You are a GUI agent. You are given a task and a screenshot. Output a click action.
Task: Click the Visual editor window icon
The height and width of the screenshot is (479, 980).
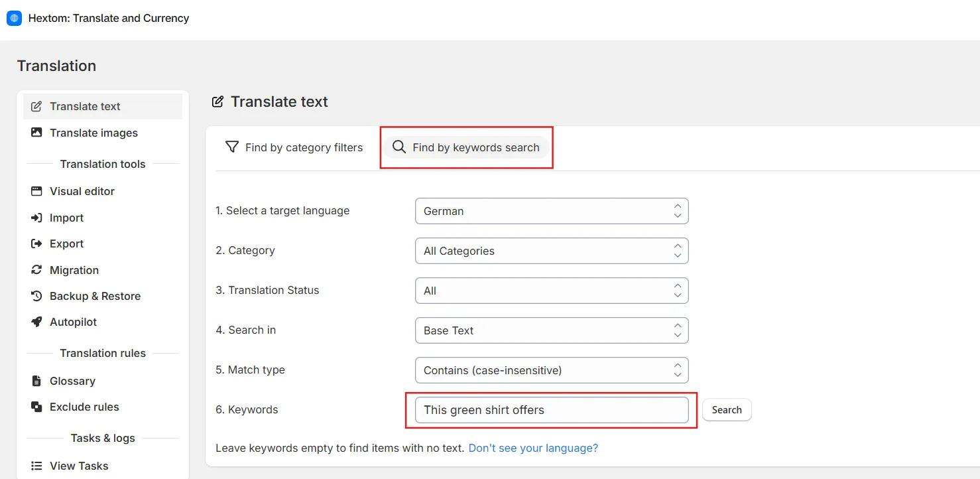point(36,191)
